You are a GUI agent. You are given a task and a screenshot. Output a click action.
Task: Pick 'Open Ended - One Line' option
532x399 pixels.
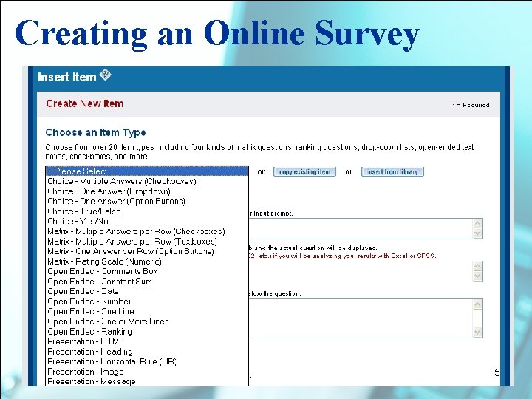coord(147,312)
